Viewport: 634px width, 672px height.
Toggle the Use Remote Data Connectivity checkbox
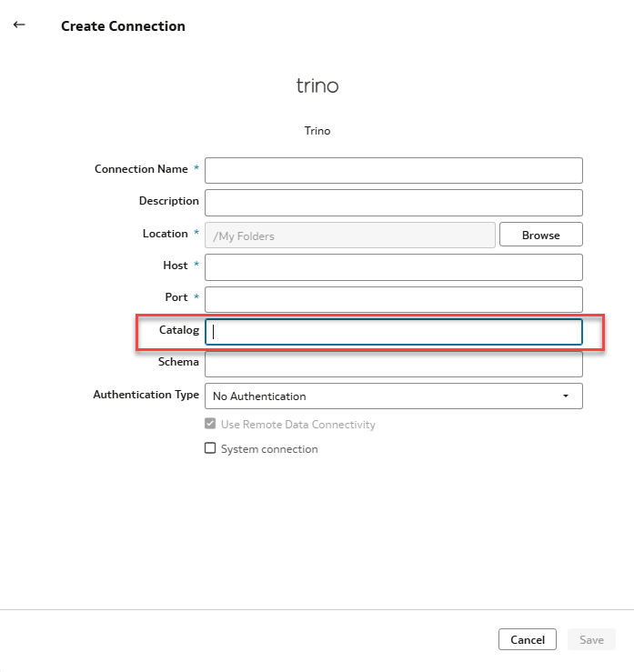click(x=210, y=424)
